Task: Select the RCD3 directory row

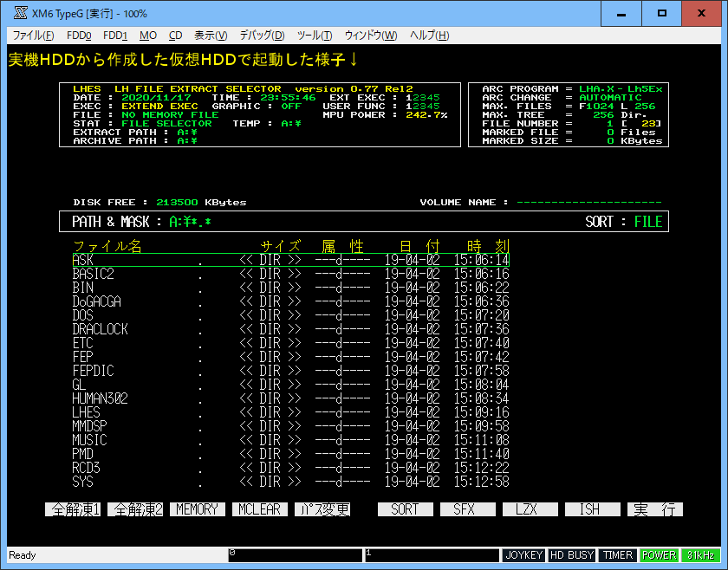Action: [290, 468]
